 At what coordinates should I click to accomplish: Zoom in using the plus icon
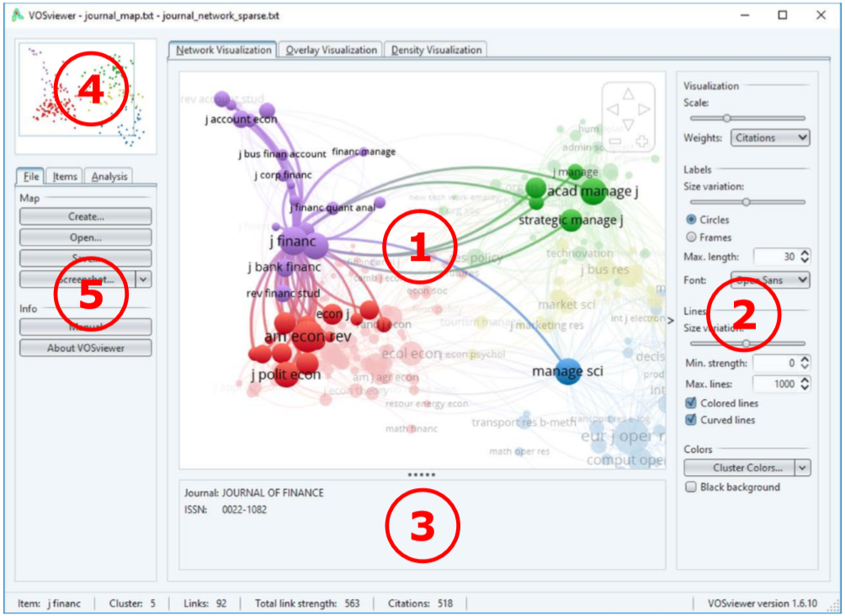(x=642, y=141)
